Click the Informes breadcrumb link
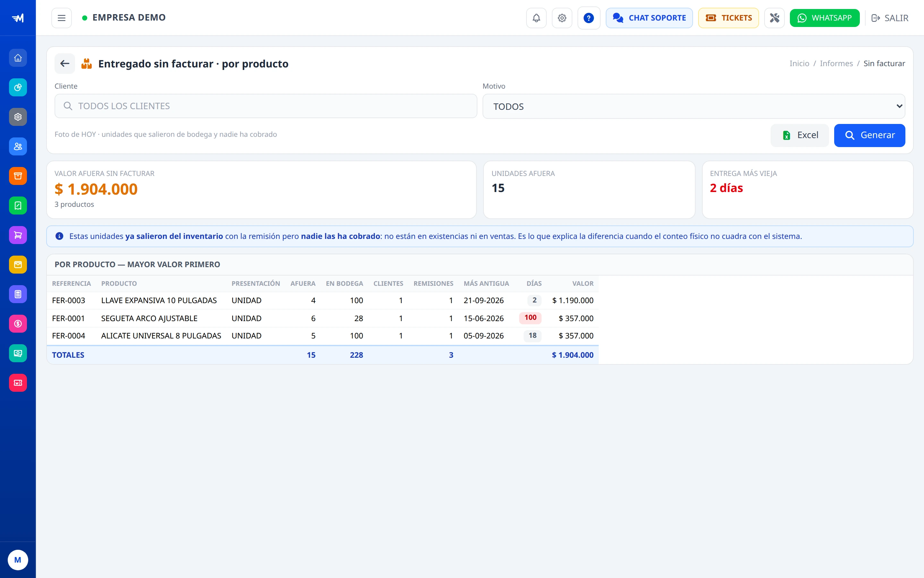 point(836,64)
